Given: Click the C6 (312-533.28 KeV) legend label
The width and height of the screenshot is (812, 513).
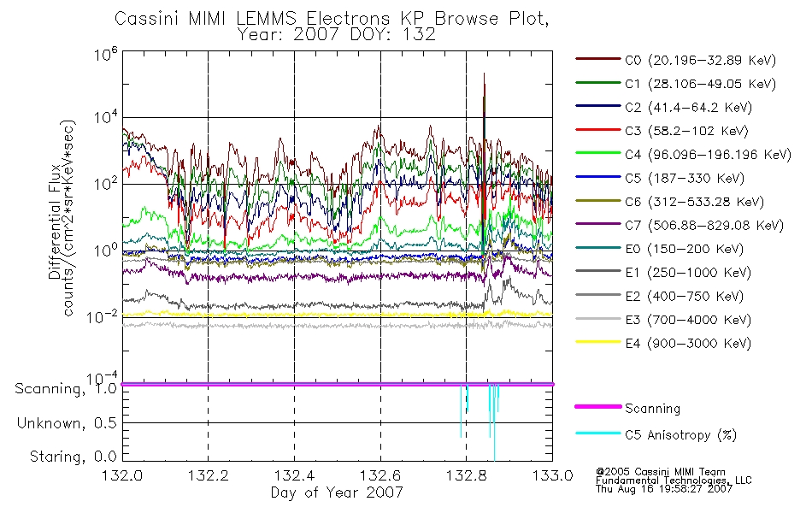Looking at the screenshot, I should [x=694, y=202].
